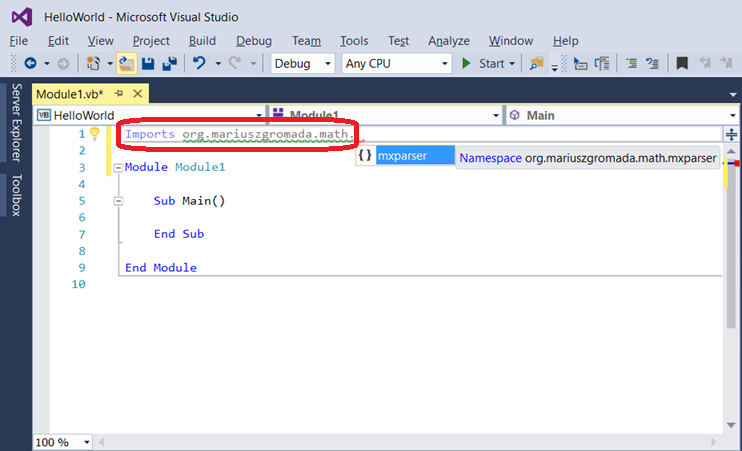Open the undo history dropdown arrow
Viewport: 742px width, 451px height.
click(218, 63)
